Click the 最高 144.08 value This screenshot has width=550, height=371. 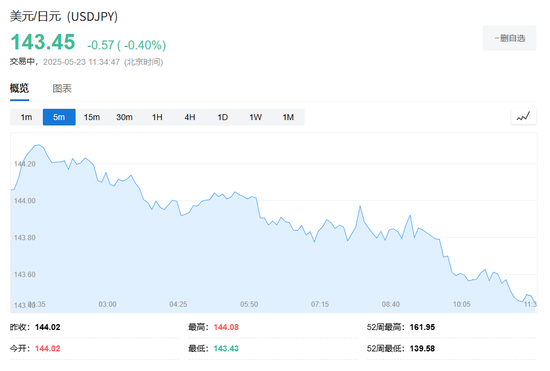[x=226, y=327]
